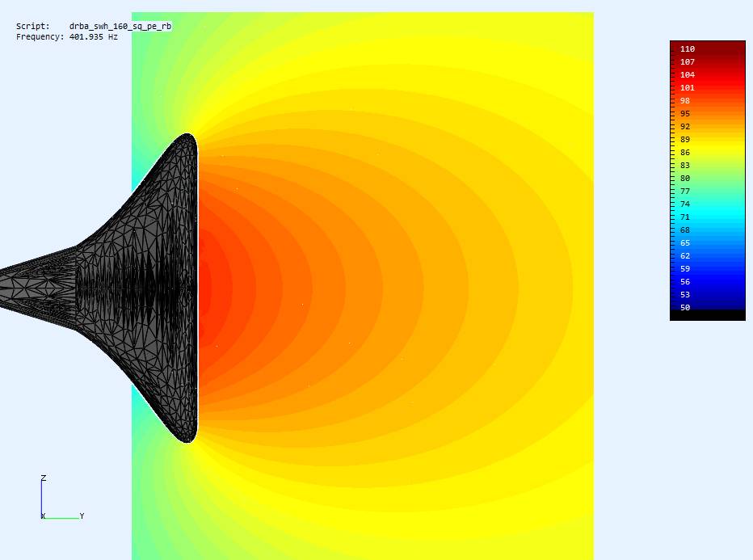This screenshot has width=753, height=560.
Task: Click the script name drba_swh_160_sq_pe_rb
Action: (x=120, y=26)
